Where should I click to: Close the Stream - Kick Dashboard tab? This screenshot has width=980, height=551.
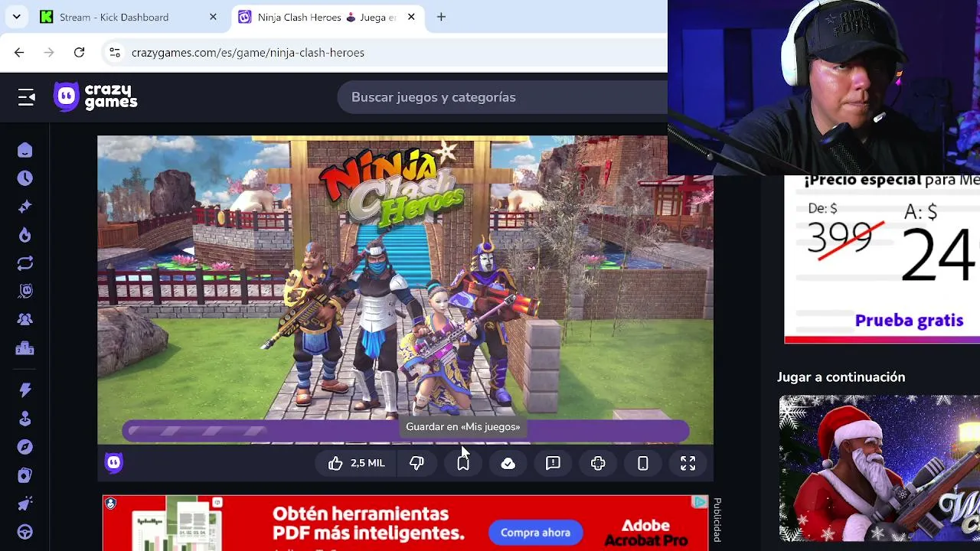pos(213,17)
